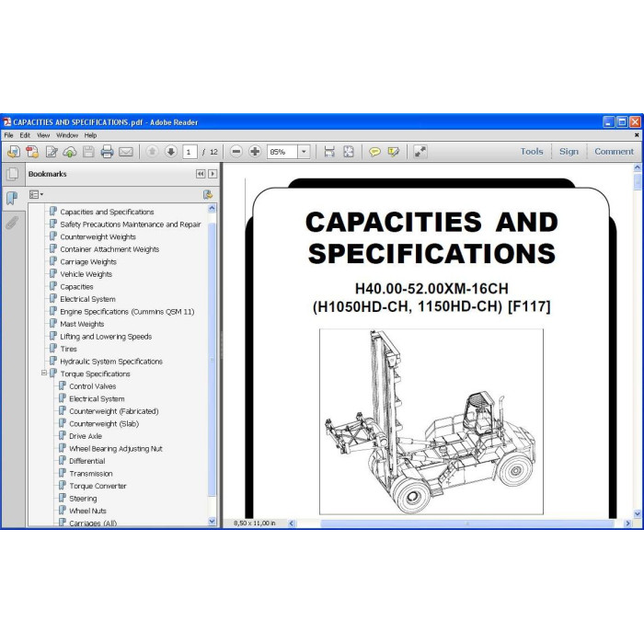Click horizontal scrollbar right arrow

(627, 523)
